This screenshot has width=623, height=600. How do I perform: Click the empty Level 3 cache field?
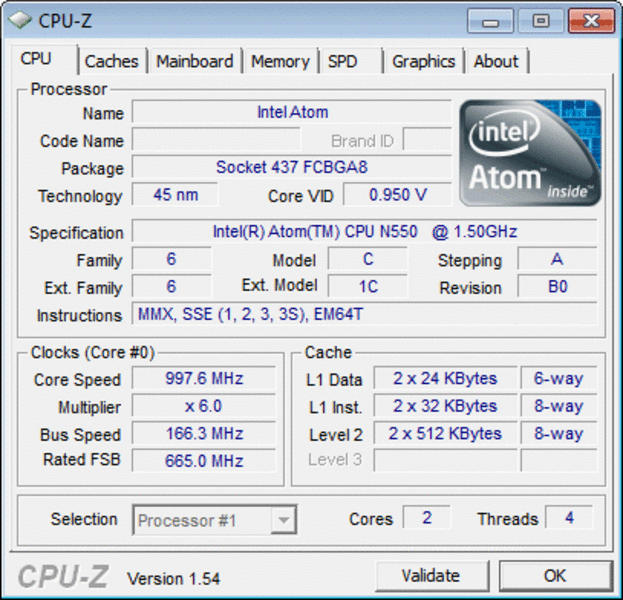(x=445, y=461)
